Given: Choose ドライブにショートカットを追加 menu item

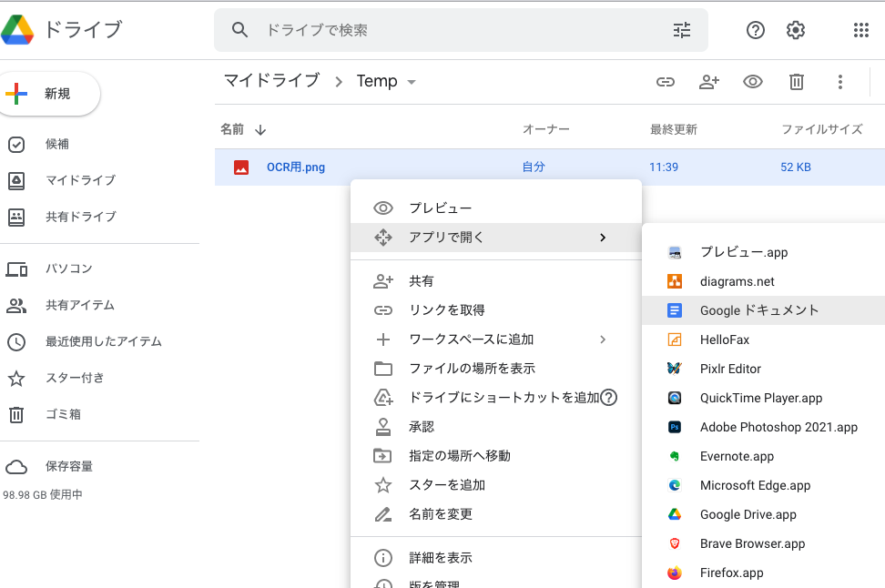Looking at the screenshot, I should 496,398.
